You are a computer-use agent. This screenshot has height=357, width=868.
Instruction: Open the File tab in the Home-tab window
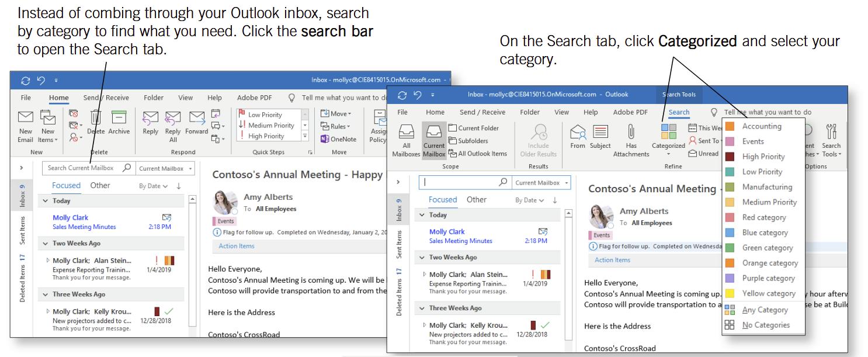tap(26, 98)
